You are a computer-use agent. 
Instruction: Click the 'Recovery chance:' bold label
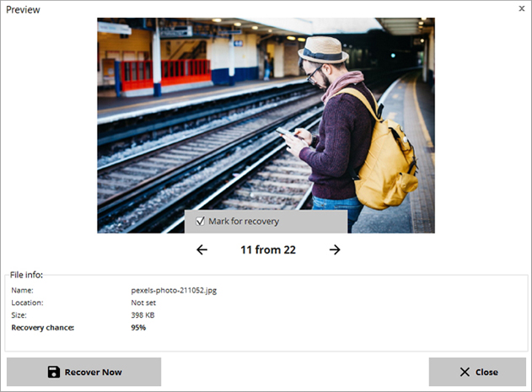pos(43,328)
